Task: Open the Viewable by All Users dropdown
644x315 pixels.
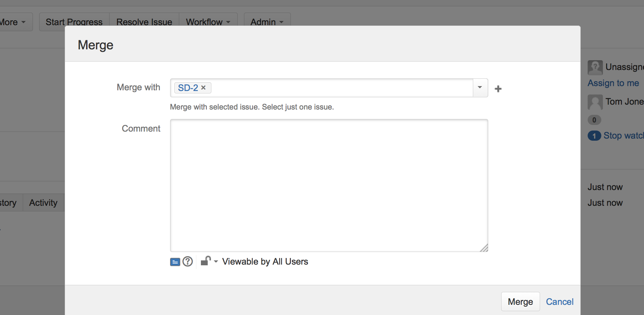Action: (216, 261)
